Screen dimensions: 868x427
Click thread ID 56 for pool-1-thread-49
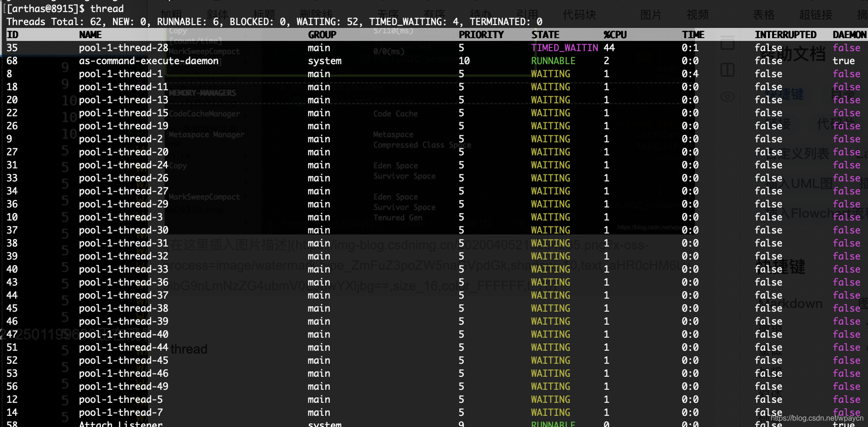click(x=12, y=387)
